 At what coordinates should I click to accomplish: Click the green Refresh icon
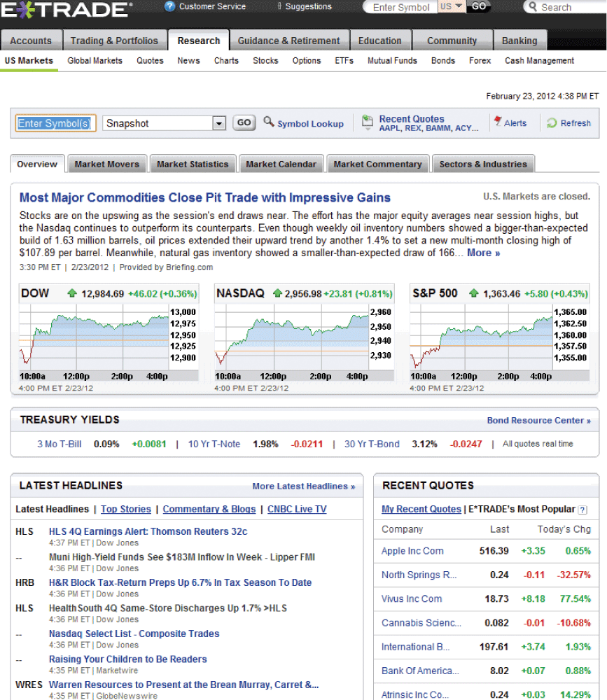pos(552,122)
